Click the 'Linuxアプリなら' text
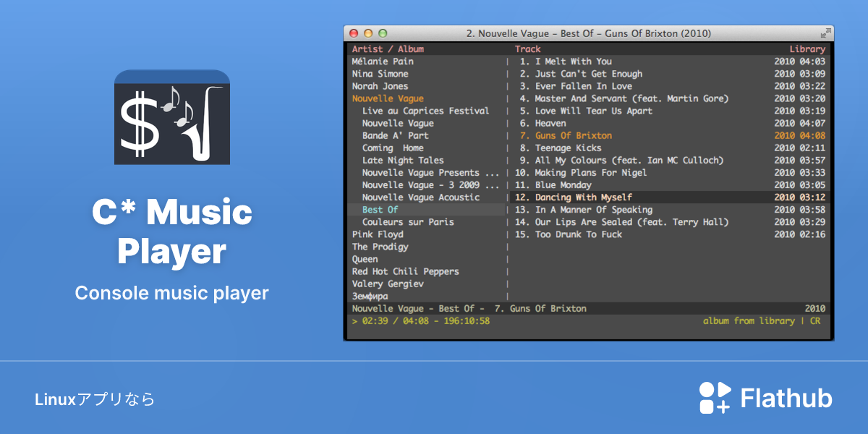This screenshot has width=868, height=434. (95, 399)
